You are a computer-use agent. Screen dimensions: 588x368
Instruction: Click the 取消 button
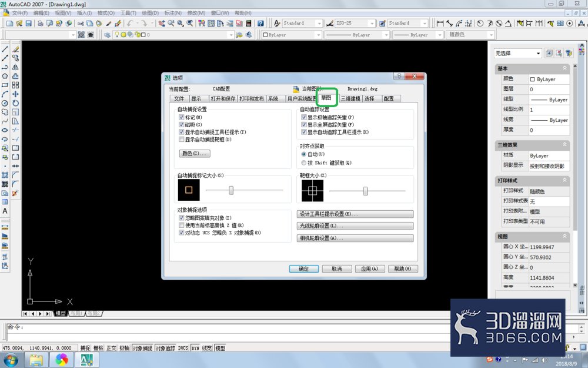coord(337,269)
